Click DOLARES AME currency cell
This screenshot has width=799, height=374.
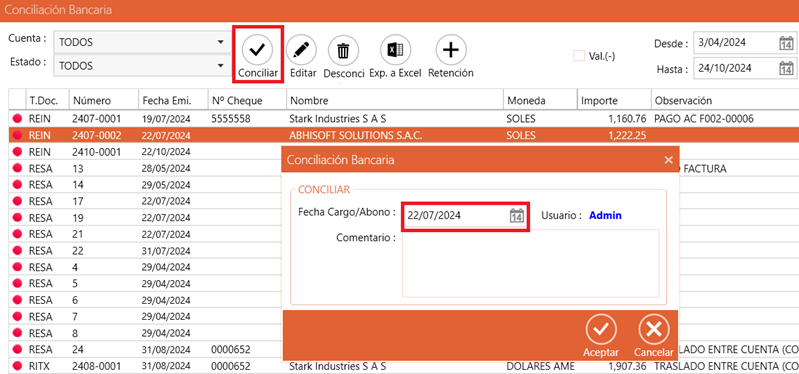coord(541,366)
